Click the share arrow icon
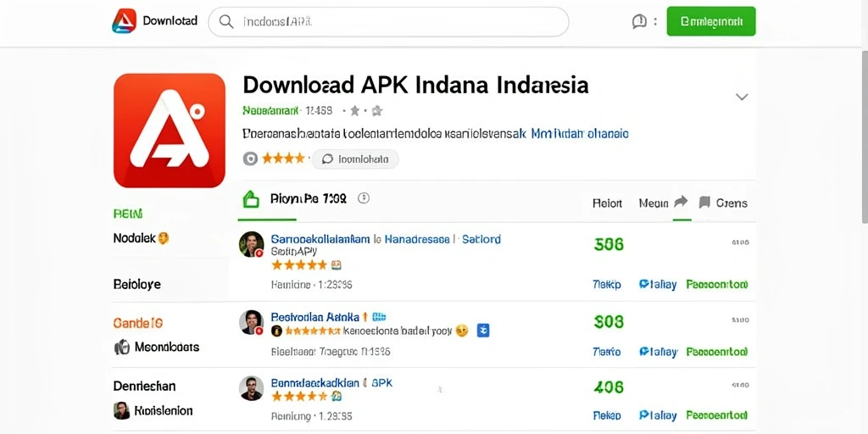This screenshot has width=868, height=434. [x=681, y=202]
